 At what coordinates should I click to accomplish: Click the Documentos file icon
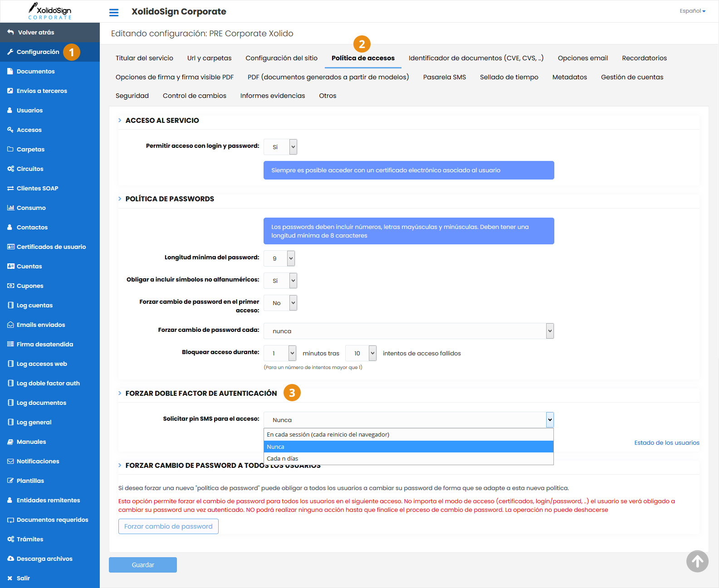10,71
